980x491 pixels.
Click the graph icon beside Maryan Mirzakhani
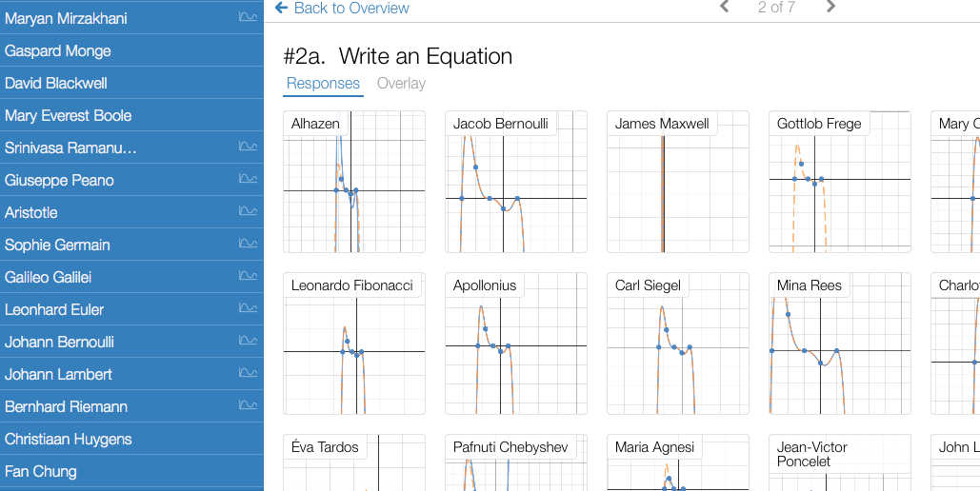tap(248, 18)
